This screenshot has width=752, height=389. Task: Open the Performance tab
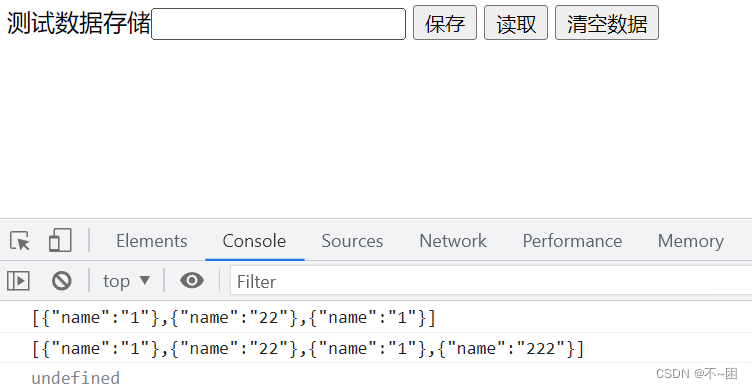click(x=572, y=241)
